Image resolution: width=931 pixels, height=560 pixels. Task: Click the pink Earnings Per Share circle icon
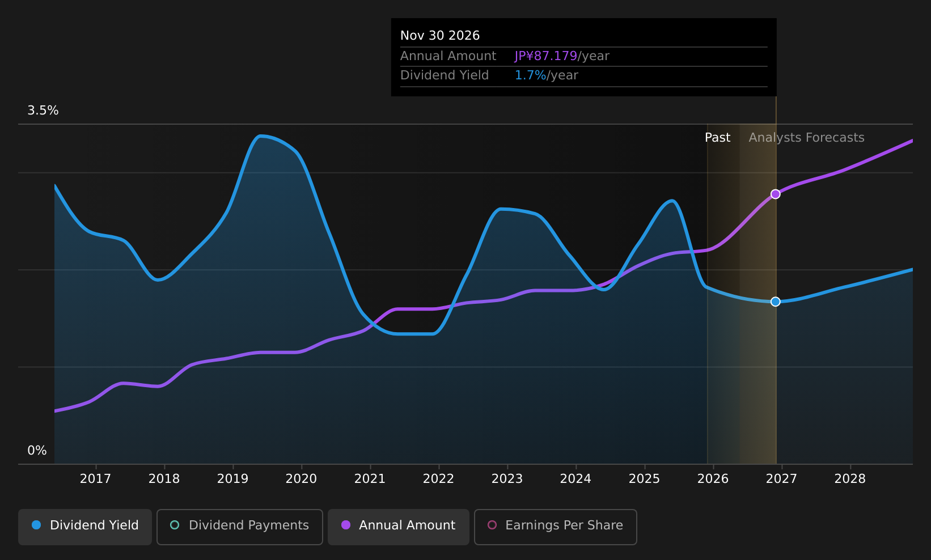(x=492, y=525)
